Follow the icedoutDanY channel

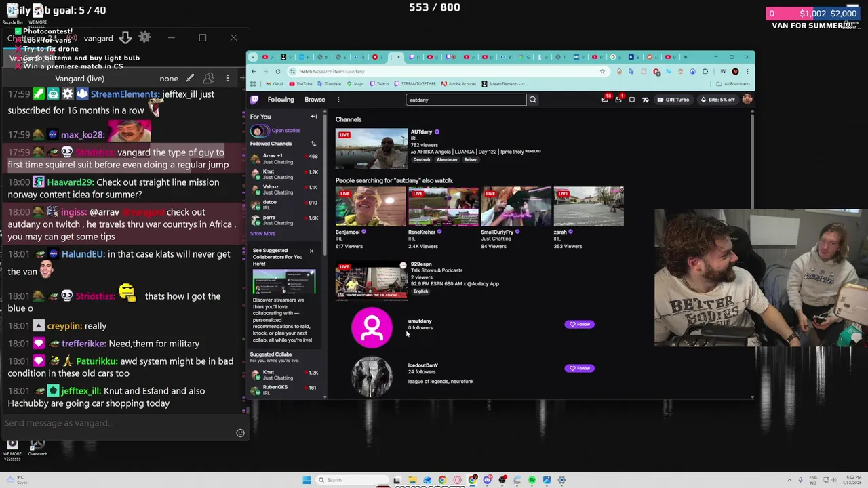pyautogui.click(x=580, y=369)
